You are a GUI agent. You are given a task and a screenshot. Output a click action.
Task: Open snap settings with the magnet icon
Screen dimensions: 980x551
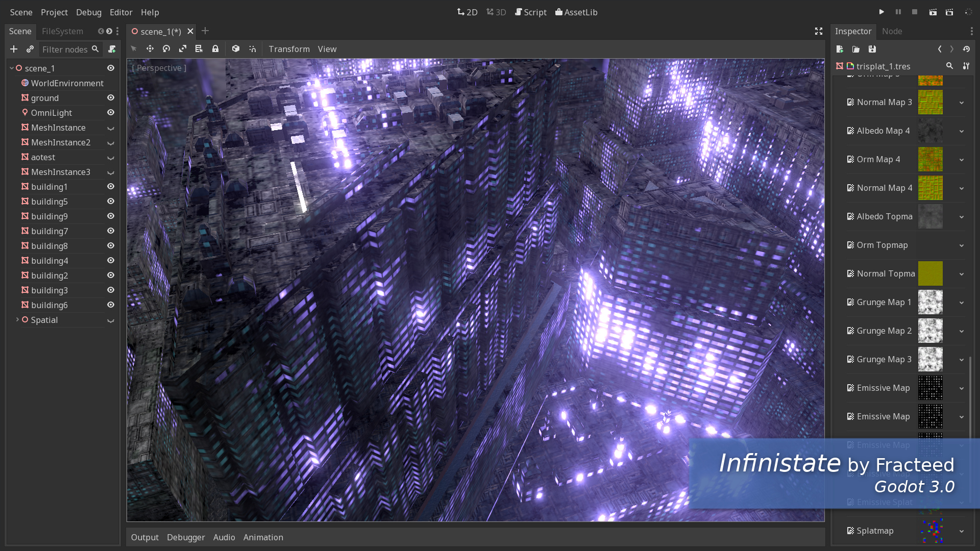[x=252, y=48]
